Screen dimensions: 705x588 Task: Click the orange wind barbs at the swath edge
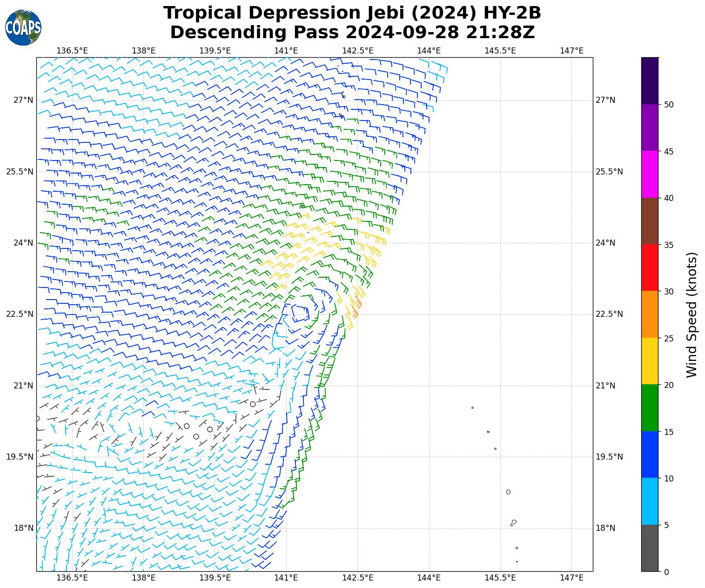(356, 308)
